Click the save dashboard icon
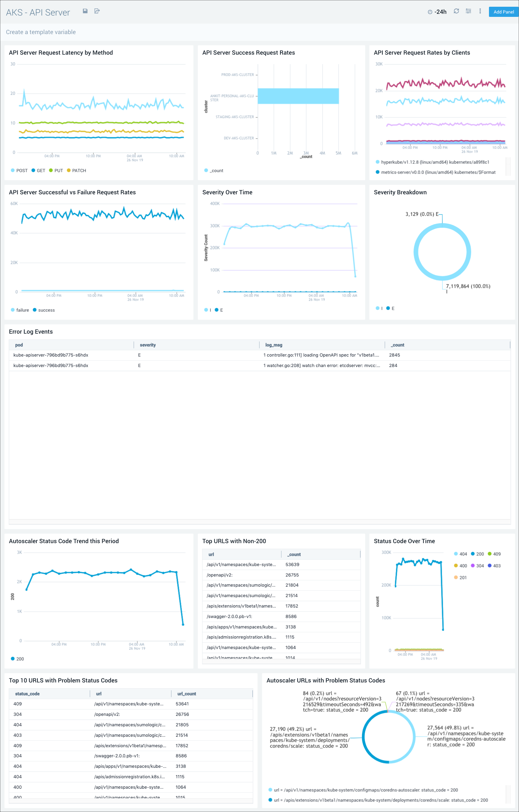Screen dimensions: 519x812 point(85,11)
